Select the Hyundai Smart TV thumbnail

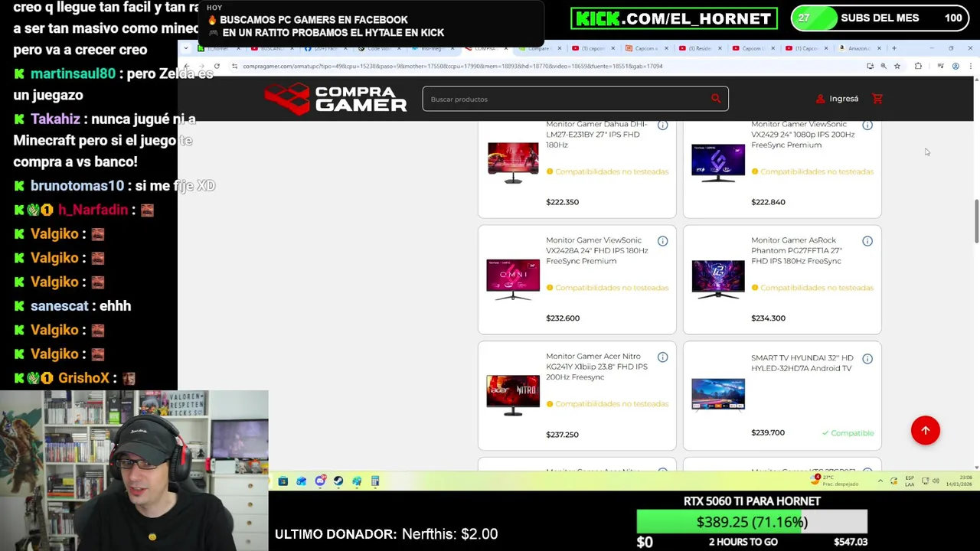click(718, 395)
